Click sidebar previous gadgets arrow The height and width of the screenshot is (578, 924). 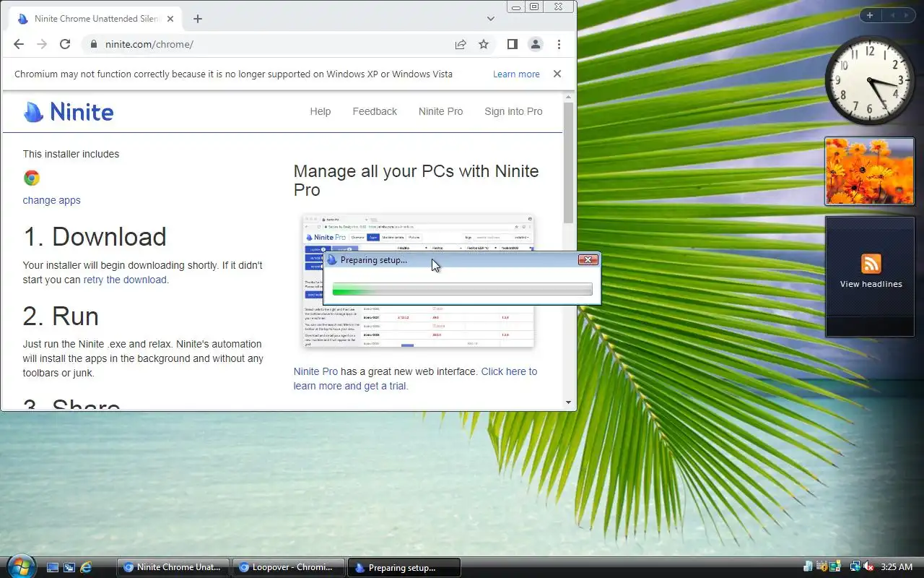tap(892, 15)
